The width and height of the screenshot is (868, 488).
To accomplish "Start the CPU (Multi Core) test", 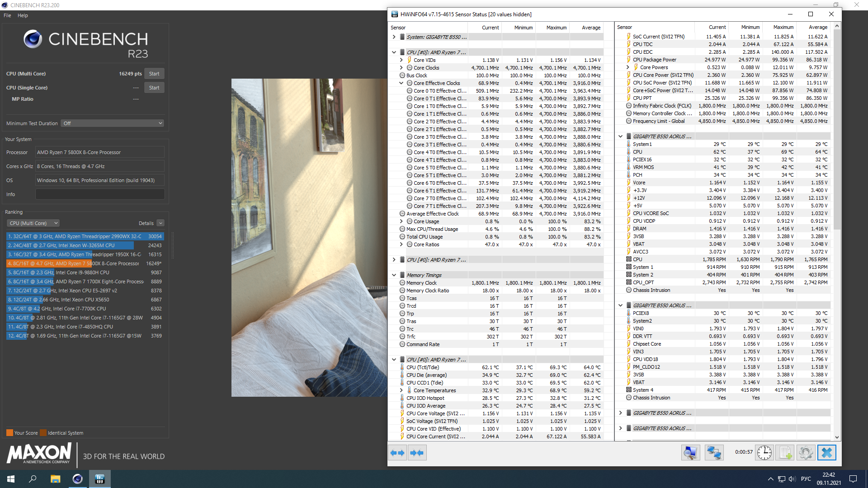I will click(154, 74).
